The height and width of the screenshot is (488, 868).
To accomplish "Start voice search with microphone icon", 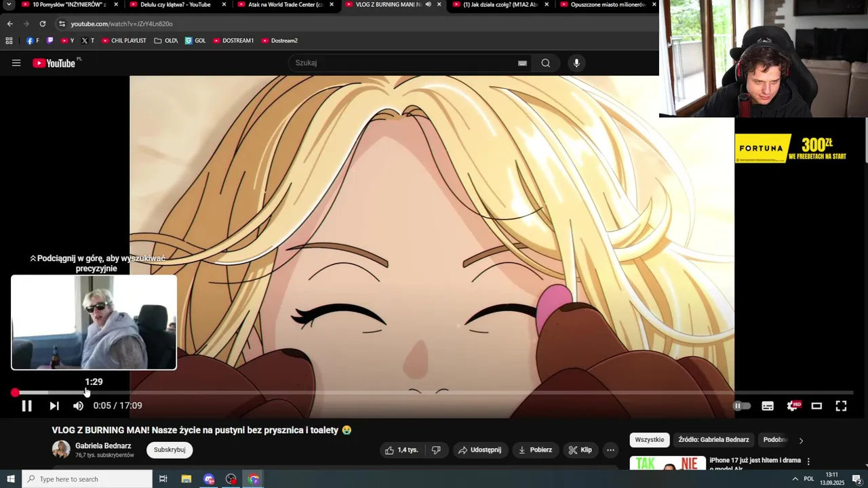I will pyautogui.click(x=576, y=63).
